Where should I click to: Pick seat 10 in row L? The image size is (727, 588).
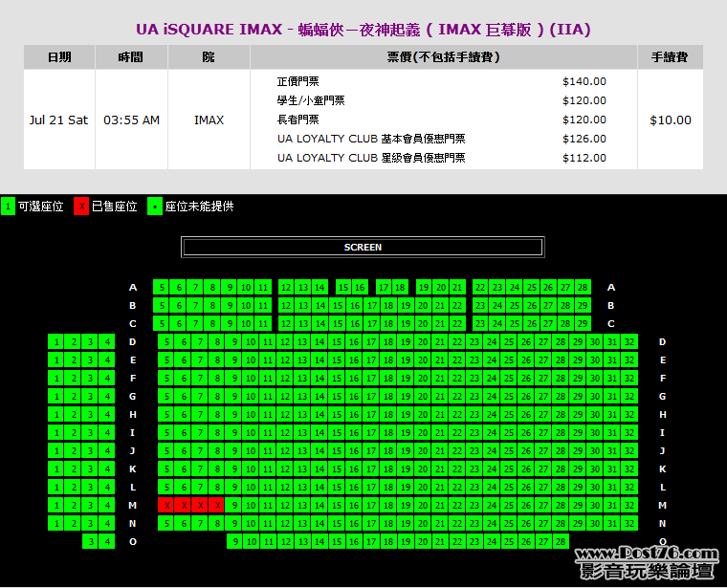(251, 487)
